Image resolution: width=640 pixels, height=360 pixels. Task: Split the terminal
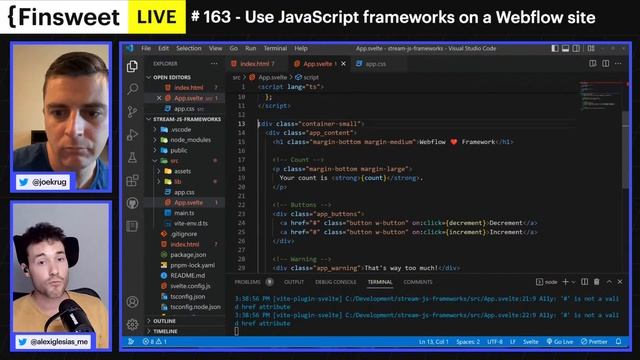(584, 282)
